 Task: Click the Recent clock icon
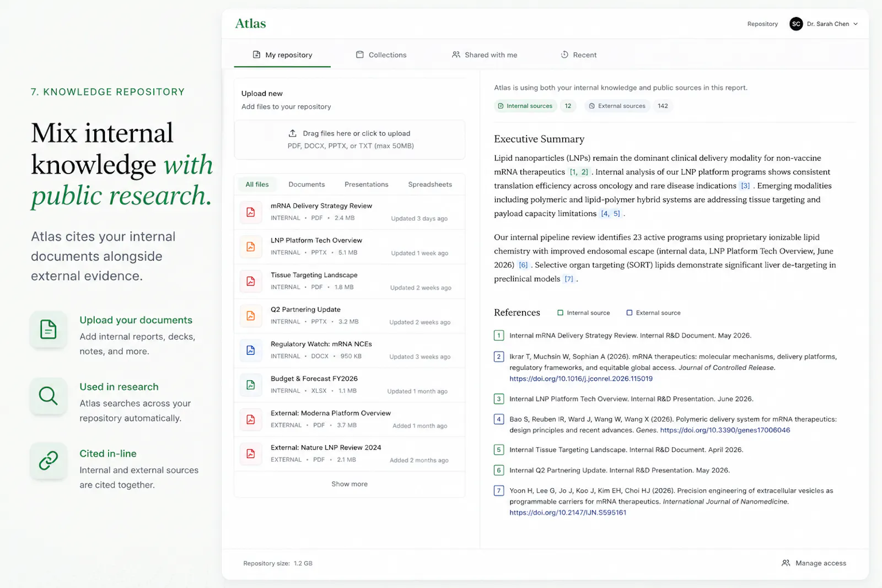[x=564, y=55]
